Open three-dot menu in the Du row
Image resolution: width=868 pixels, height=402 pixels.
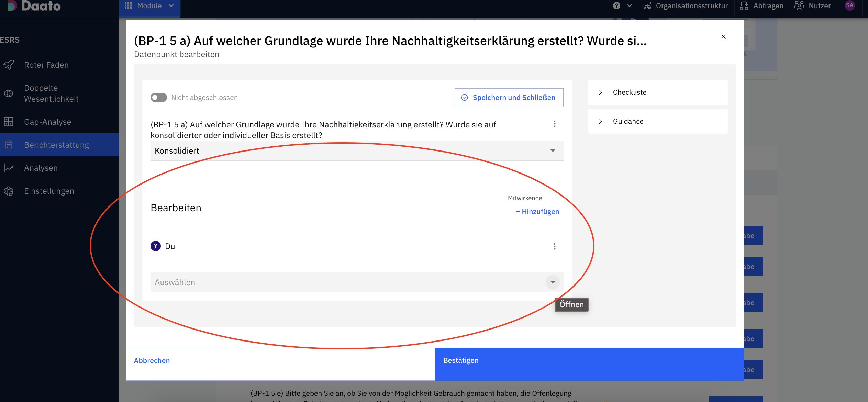[x=554, y=246]
